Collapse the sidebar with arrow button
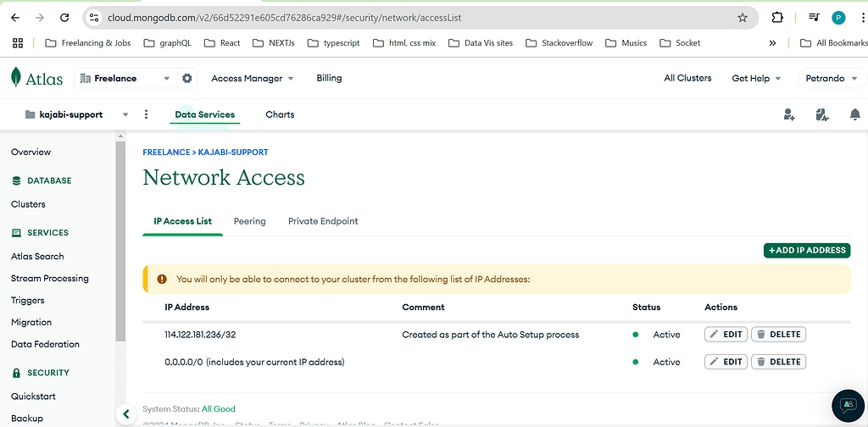 coord(126,413)
